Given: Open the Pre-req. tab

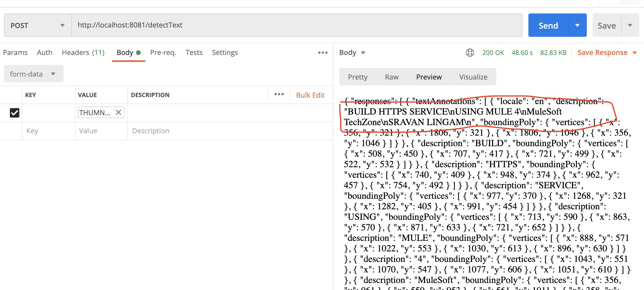Looking at the screenshot, I should coord(163,53).
